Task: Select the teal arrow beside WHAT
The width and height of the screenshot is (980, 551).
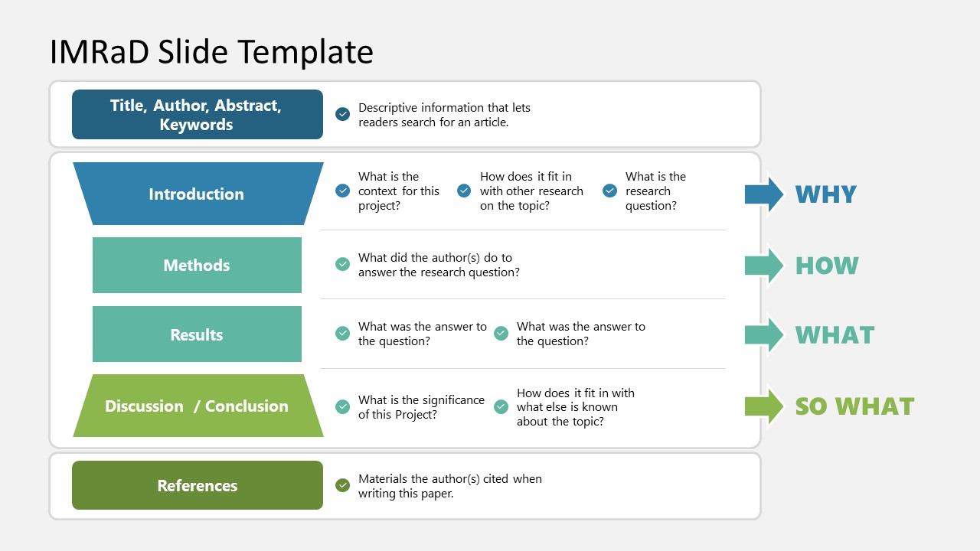Action: 764,334
